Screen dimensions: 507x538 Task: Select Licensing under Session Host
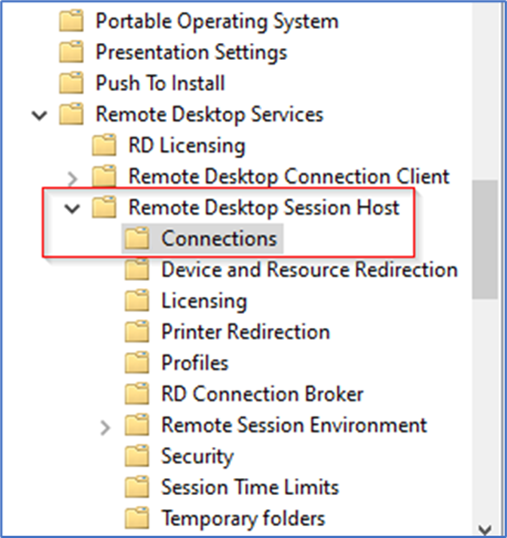[x=204, y=301]
